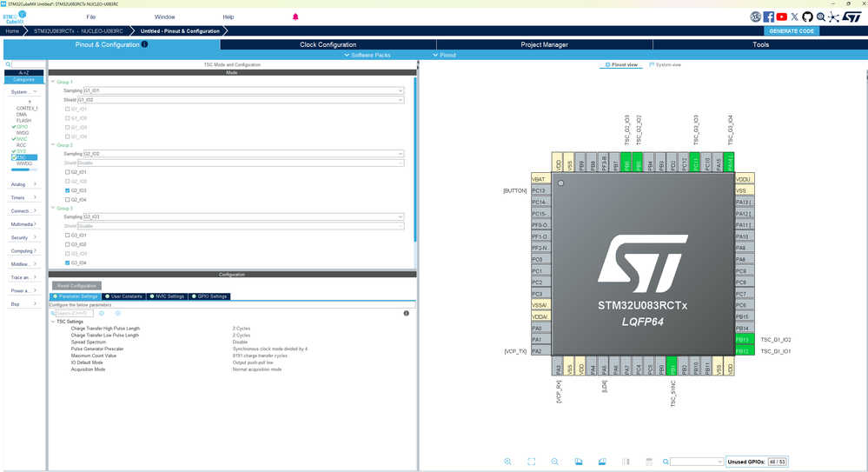
Task: Switch to Tools tab
Action: click(x=760, y=44)
